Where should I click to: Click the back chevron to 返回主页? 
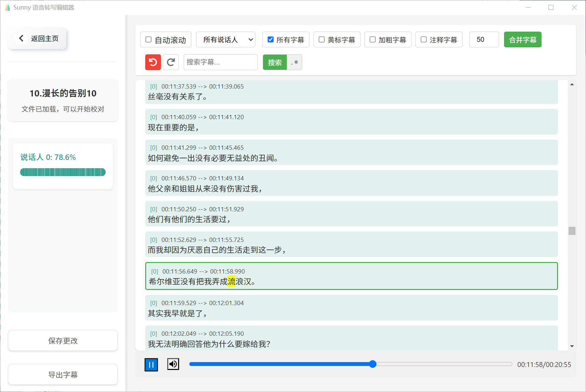point(21,38)
